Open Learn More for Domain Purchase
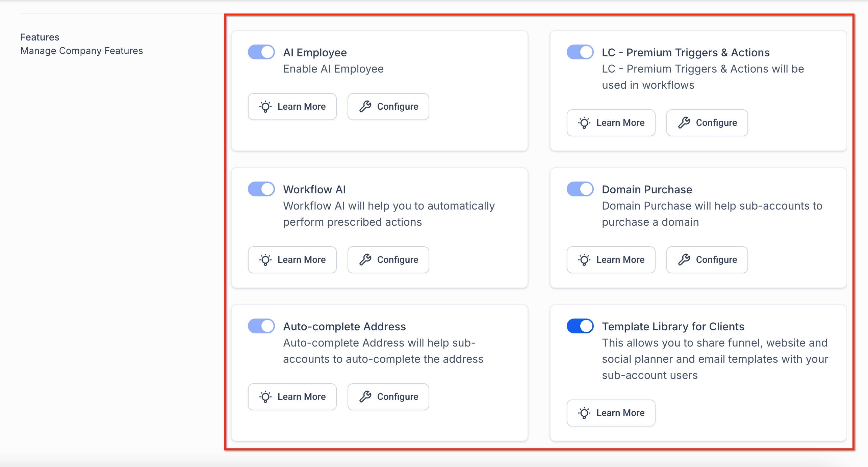Image resolution: width=868 pixels, height=467 pixels. coord(611,260)
